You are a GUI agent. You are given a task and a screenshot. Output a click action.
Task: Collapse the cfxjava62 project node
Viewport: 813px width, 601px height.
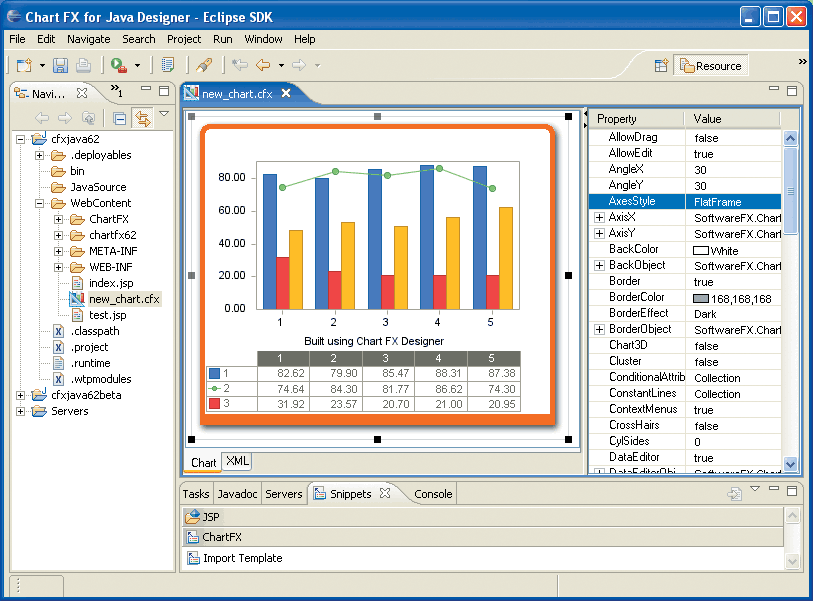20,139
